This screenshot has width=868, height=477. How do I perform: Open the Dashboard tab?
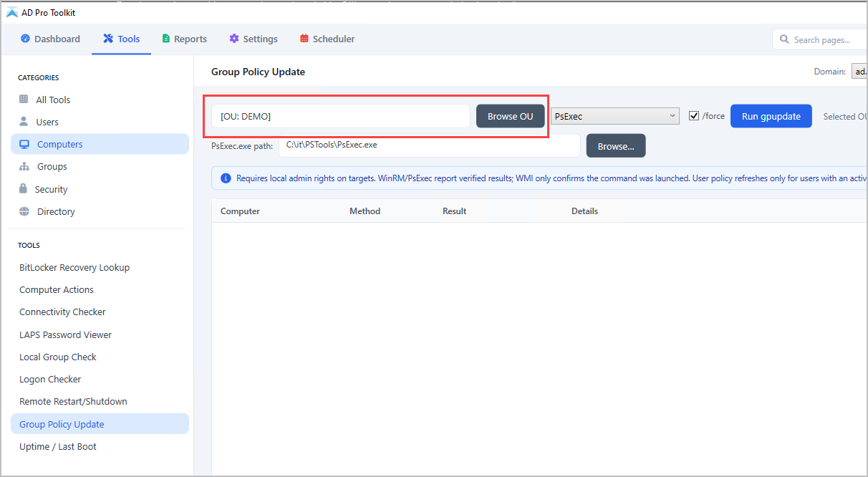[x=50, y=39]
